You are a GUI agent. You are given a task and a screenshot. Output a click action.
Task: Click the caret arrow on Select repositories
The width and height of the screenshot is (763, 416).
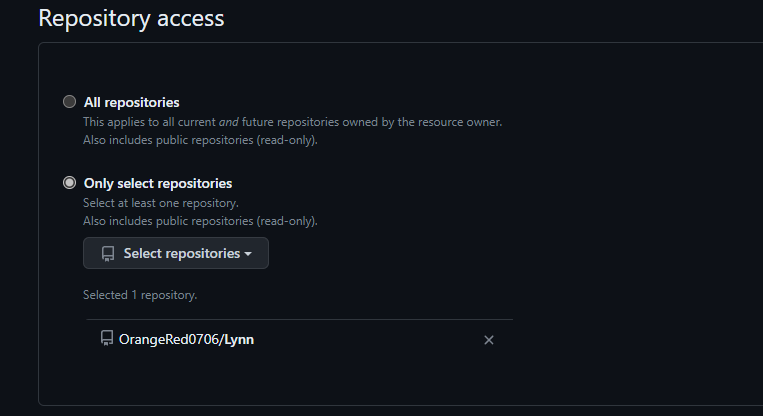coord(248,254)
